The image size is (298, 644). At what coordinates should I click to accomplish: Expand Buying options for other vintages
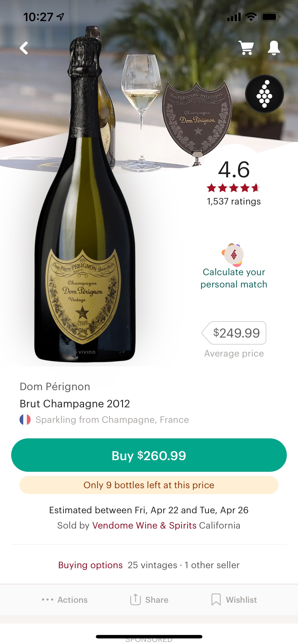[x=90, y=565]
